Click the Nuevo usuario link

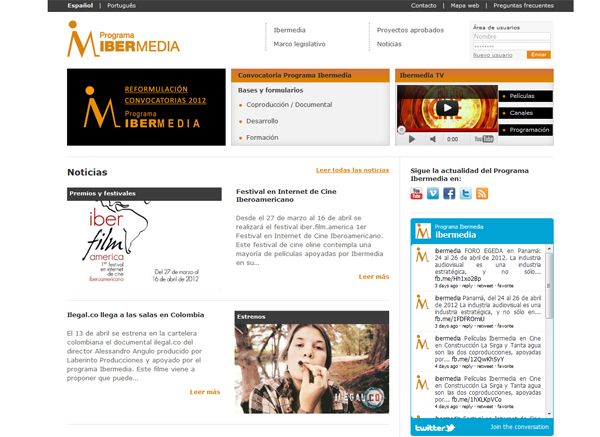point(492,55)
